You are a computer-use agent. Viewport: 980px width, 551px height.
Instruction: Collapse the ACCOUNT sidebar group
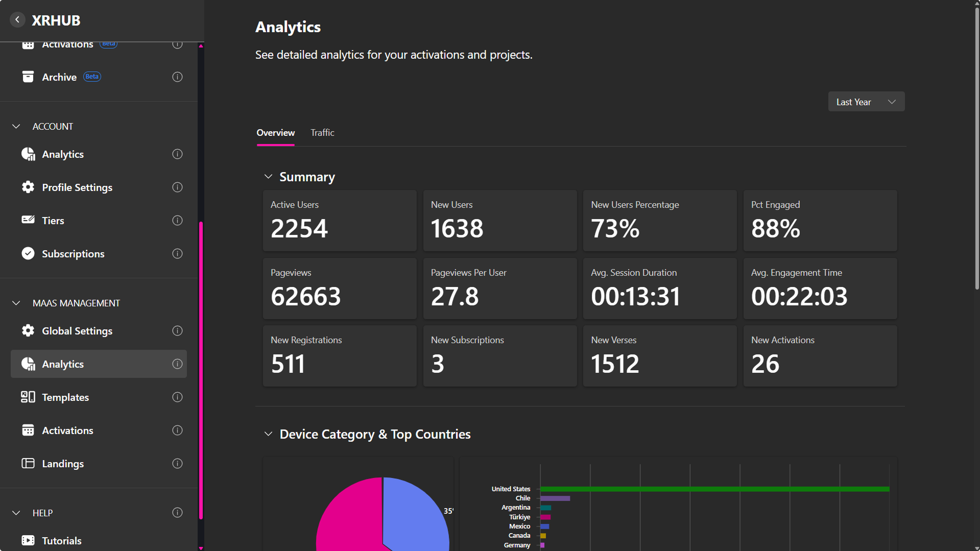pos(16,126)
